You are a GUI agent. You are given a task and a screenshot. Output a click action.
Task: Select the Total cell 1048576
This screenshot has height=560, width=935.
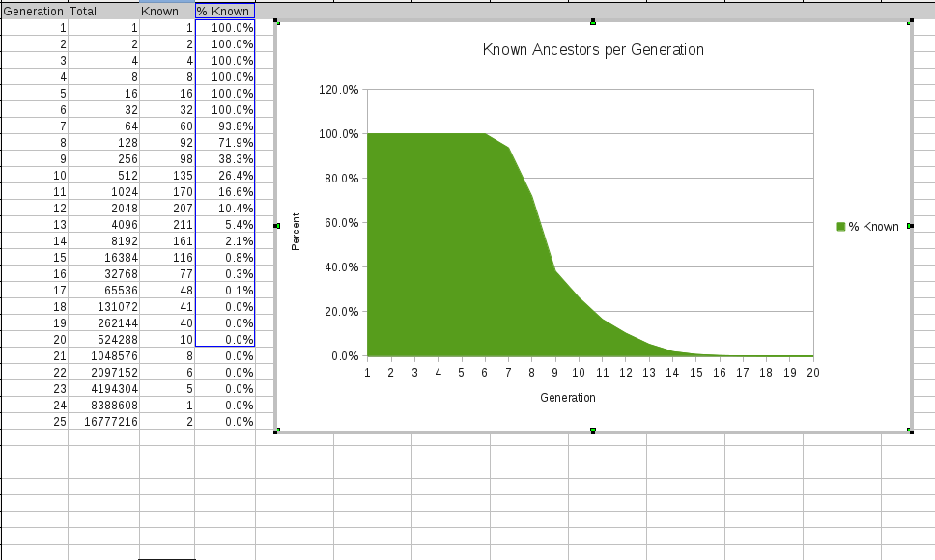tap(103, 355)
